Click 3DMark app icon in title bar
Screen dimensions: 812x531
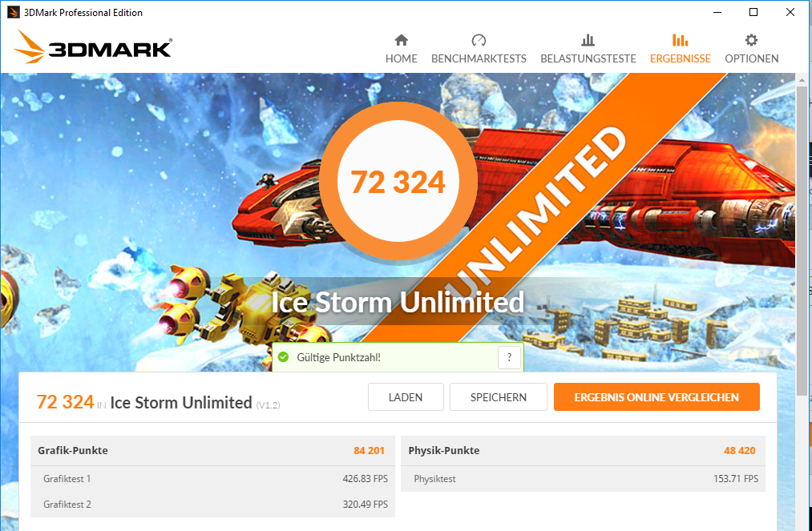click(x=14, y=13)
